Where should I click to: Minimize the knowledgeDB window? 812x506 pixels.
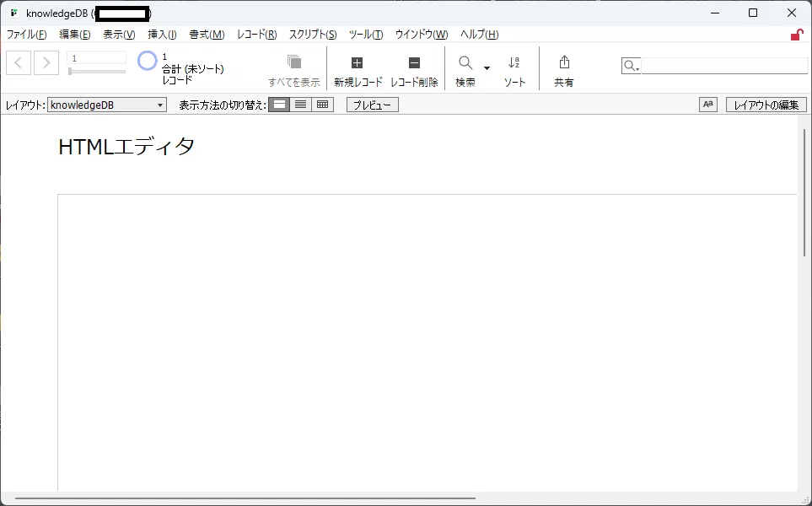(x=715, y=13)
